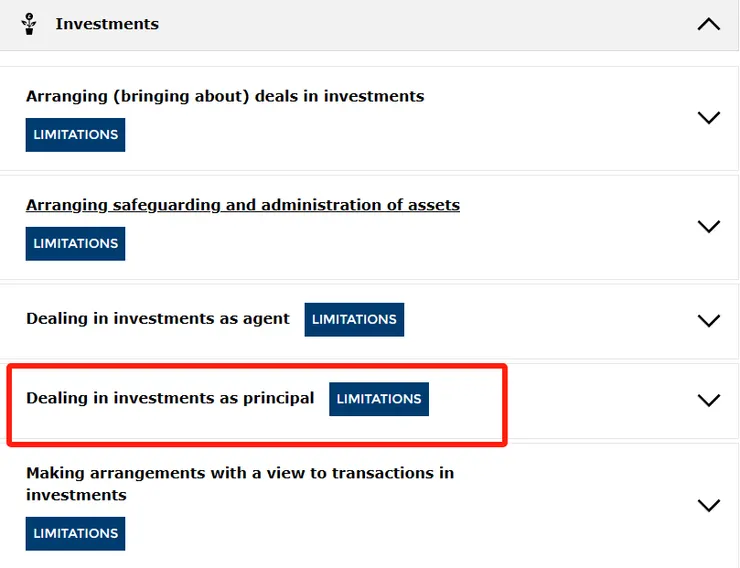
Task: Click LIMITATIONS badge under Arranging safeguarding of assets
Action: click(x=75, y=243)
